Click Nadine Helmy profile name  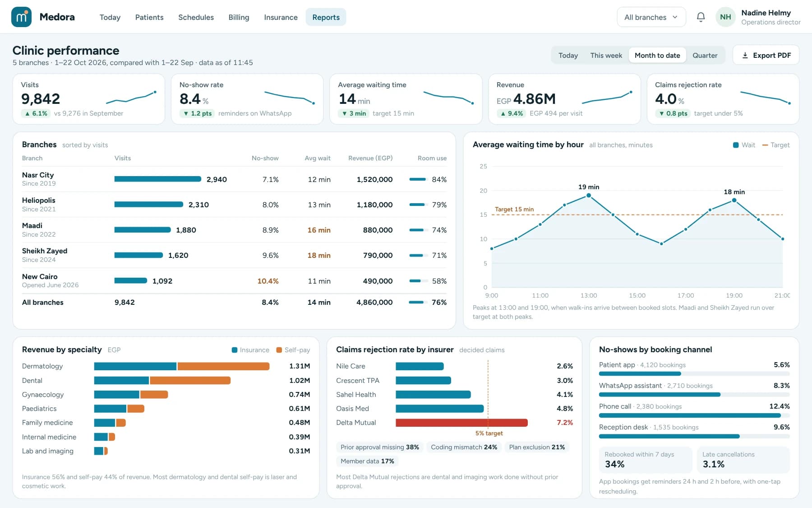[766, 13]
